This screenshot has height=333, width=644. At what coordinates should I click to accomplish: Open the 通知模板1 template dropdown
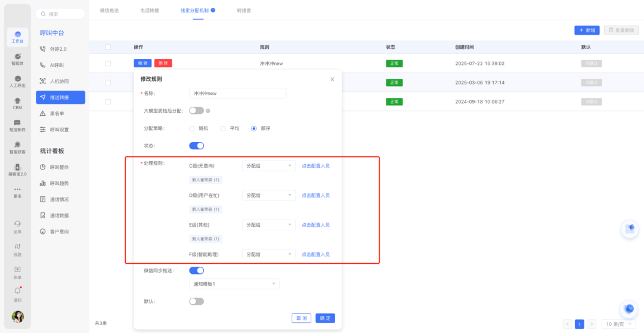[x=234, y=284]
